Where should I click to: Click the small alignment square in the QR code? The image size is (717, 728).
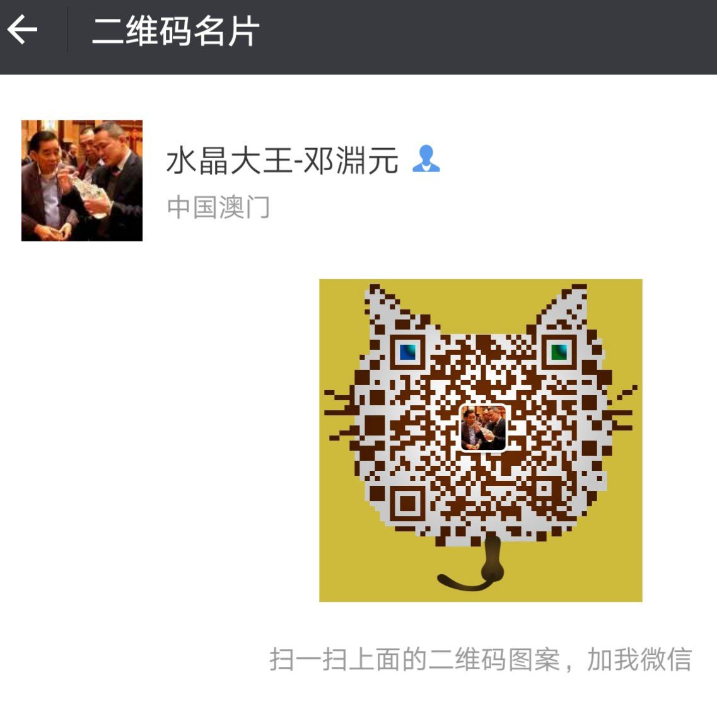[x=544, y=488]
